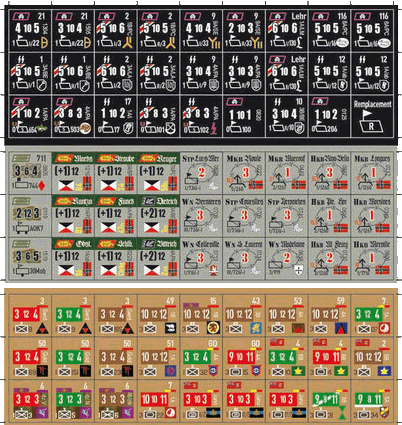Click the brown 51 division counter
This screenshot has height=425, width=402.
[x=158, y=358]
